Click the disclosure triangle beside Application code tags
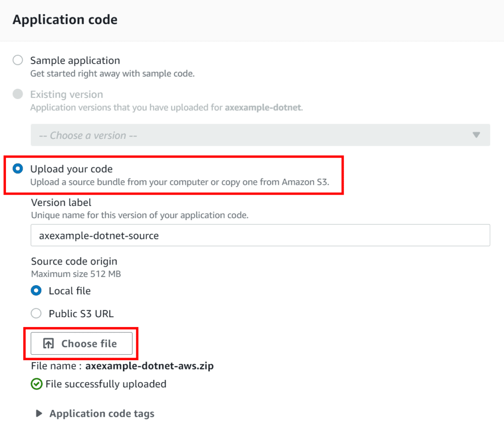 [x=38, y=413]
